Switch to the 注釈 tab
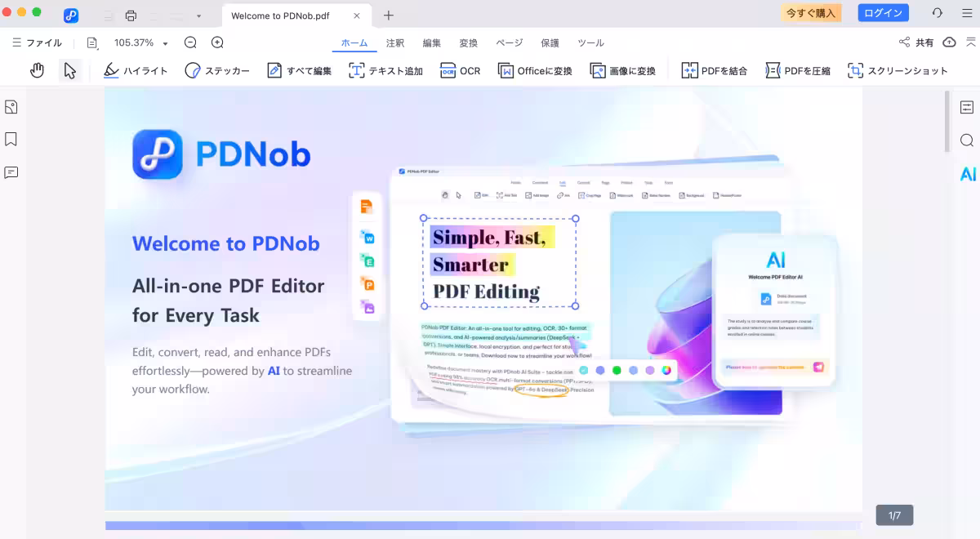 pos(394,42)
